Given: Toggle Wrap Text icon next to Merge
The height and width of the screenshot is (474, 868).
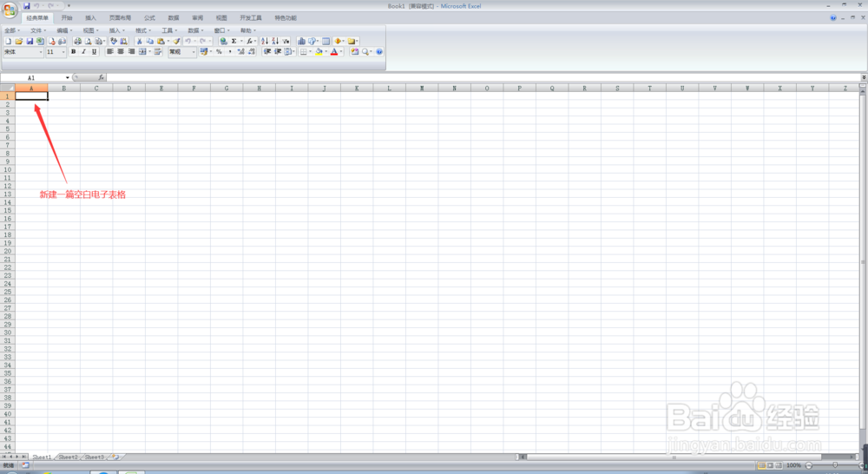Looking at the screenshot, I should coord(158,51).
